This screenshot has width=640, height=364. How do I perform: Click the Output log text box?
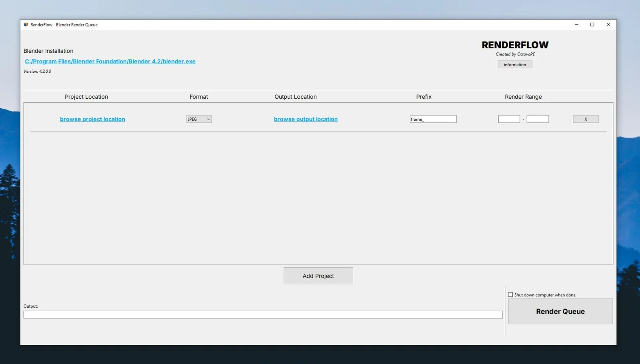tap(263, 315)
